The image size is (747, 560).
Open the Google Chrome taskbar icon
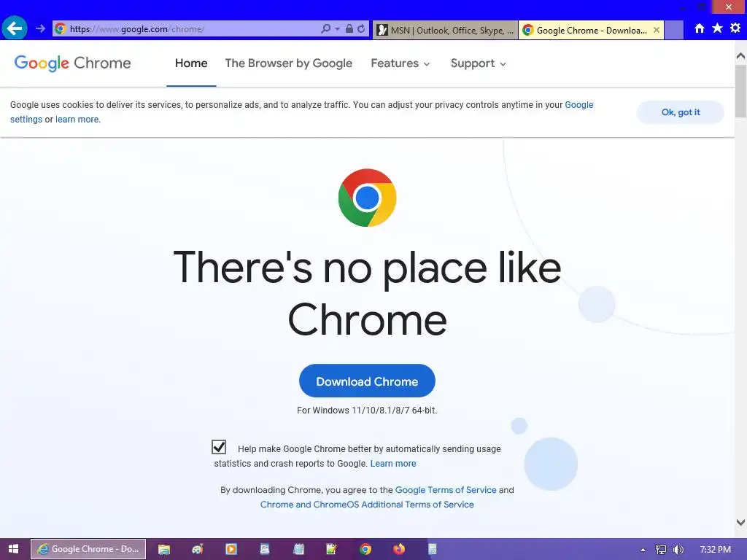click(365, 549)
